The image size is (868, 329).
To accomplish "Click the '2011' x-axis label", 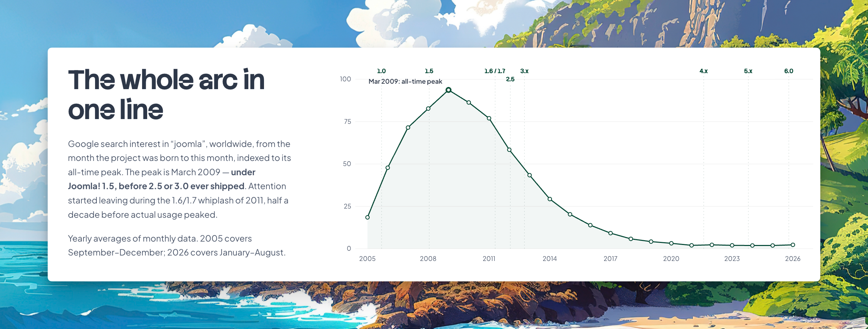I will (489, 259).
